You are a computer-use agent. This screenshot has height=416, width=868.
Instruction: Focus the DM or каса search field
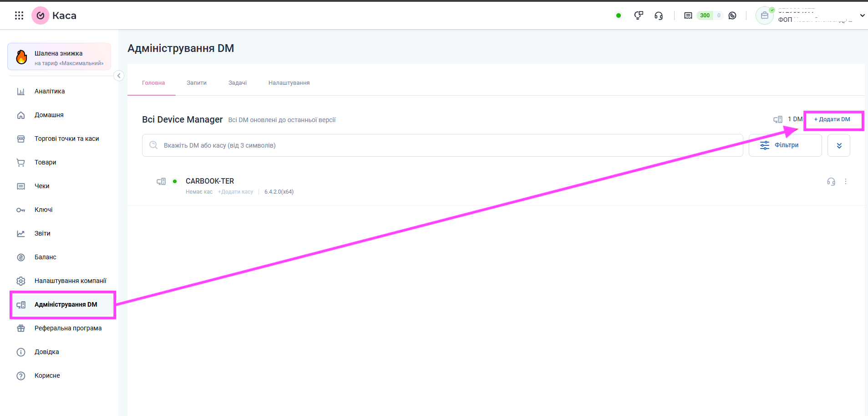click(x=442, y=145)
